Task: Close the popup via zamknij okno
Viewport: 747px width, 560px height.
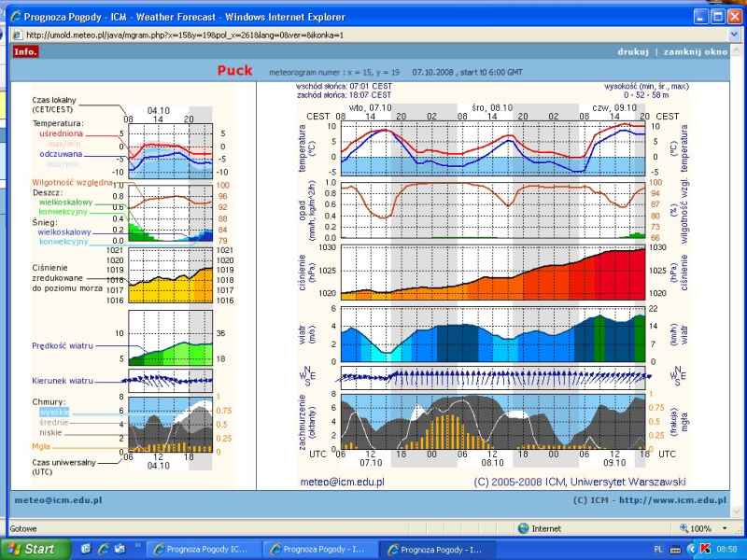Action: 695,52
